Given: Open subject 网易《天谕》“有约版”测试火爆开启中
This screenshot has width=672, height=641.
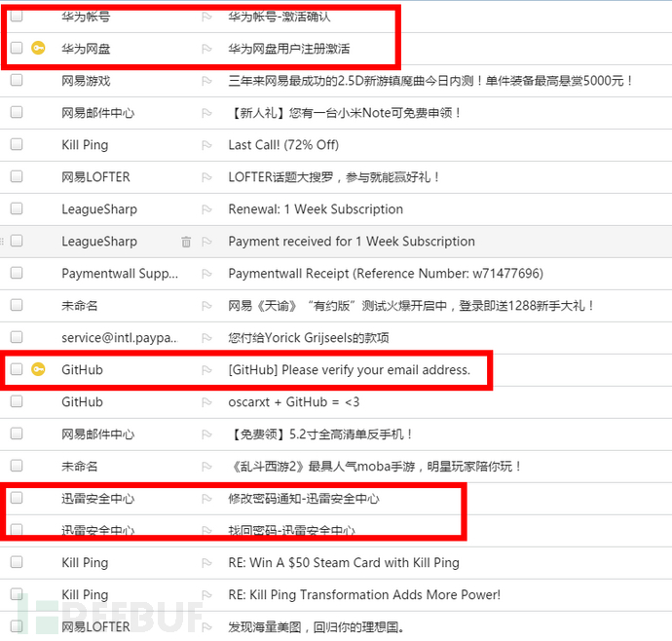Looking at the screenshot, I should coord(411,306).
